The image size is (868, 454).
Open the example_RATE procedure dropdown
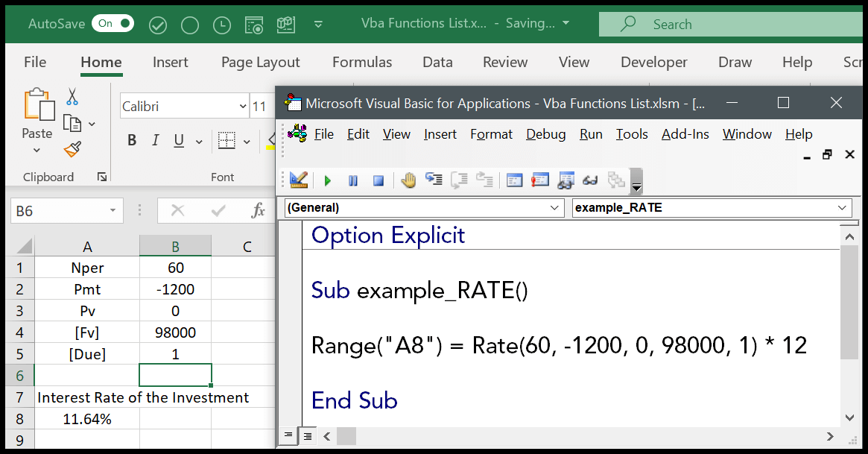[x=840, y=208]
